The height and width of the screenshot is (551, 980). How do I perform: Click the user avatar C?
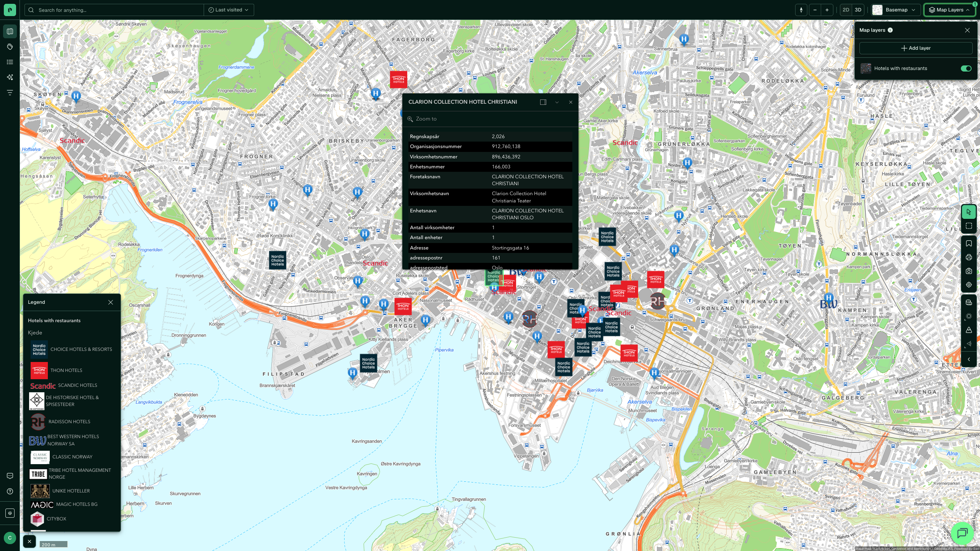10,538
